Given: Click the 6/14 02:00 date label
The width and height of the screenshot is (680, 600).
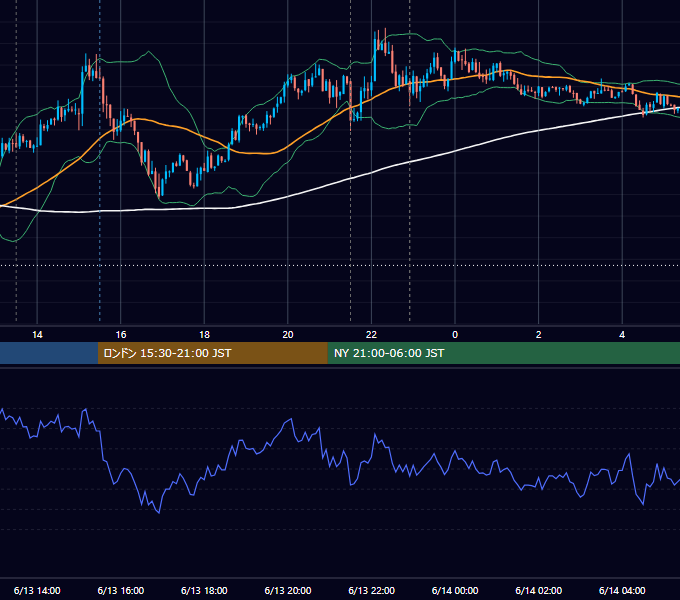Looking at the screenshot, I should click(539, 590).
